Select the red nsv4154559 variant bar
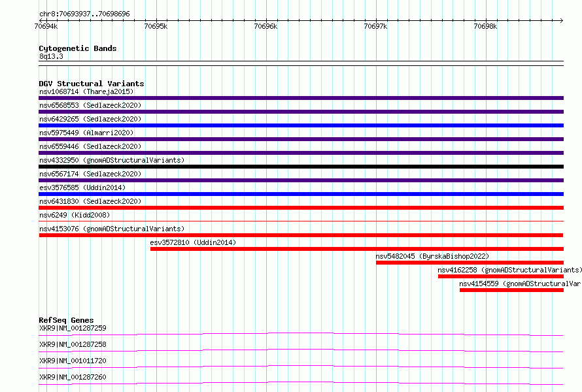 click(x=511, y=290)
